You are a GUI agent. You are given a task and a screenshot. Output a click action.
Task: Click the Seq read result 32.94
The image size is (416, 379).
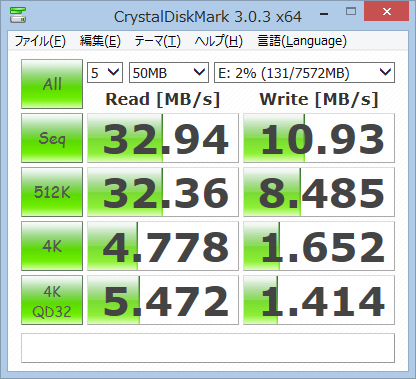tap(163, 138)
